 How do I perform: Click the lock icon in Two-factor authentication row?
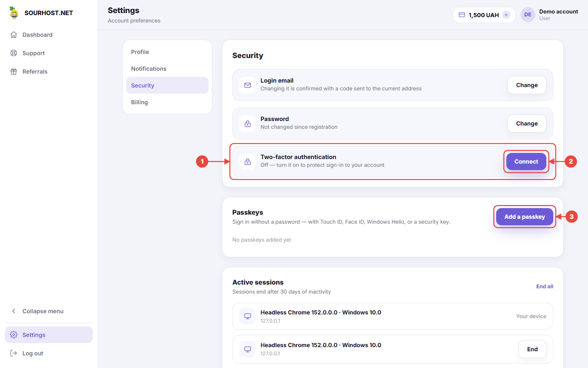click(x=247, y=162)
